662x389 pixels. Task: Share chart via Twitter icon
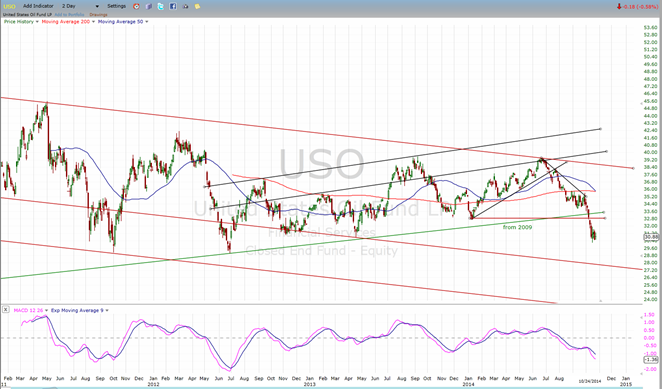point(161,6)
